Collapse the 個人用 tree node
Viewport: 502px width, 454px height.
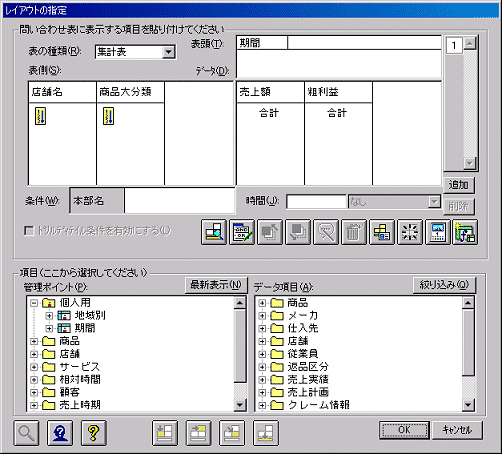pyautogui.click(x=34, y=303)
